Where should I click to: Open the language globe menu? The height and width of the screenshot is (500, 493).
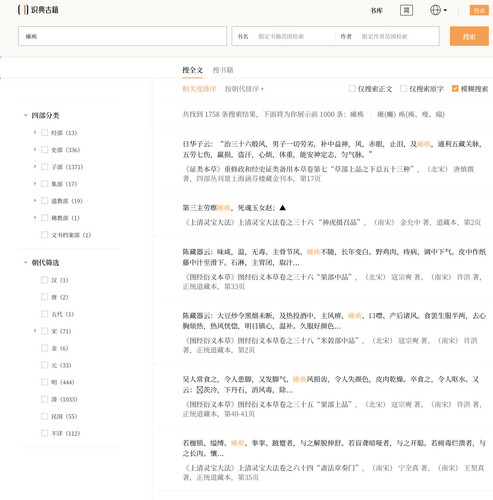click(438, 10)
